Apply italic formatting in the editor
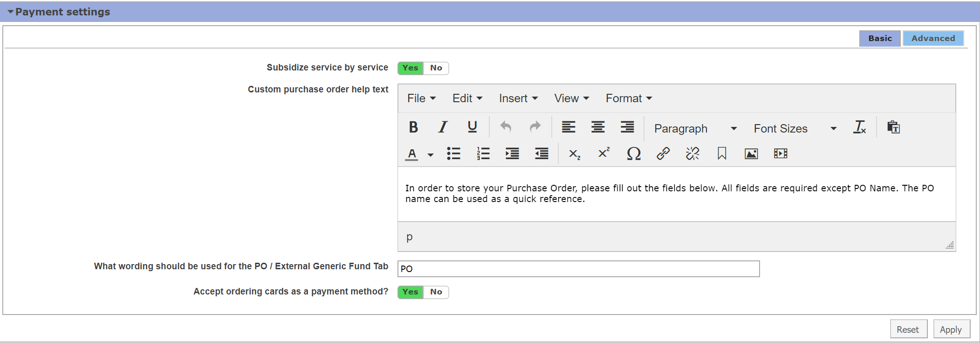This screenshot has height=343, width=980. click(443, 127)
